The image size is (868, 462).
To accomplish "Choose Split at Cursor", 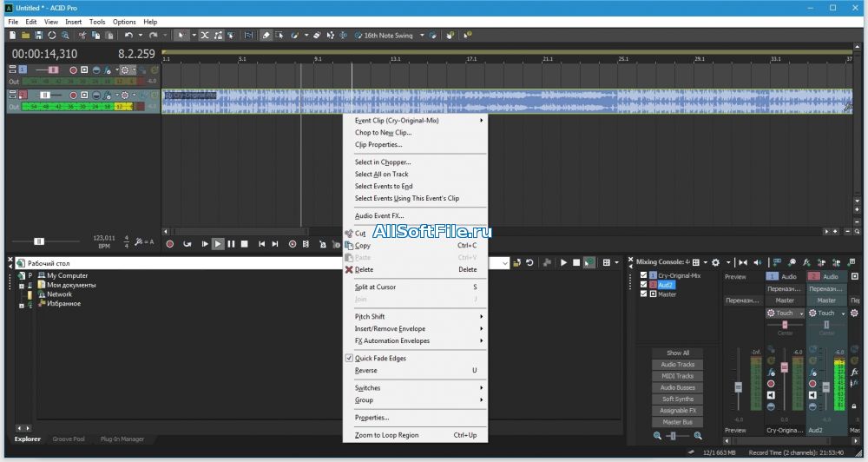I will pos(415,287).
